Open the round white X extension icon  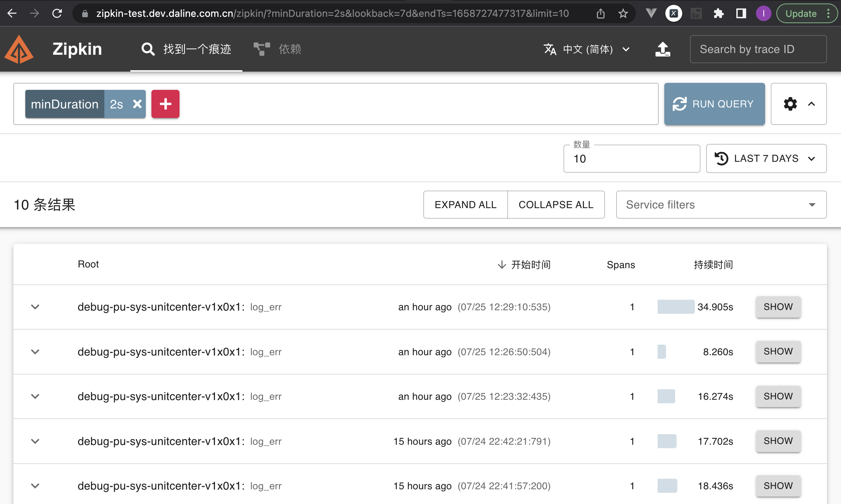pyautogui.click(x=673, y=13)
